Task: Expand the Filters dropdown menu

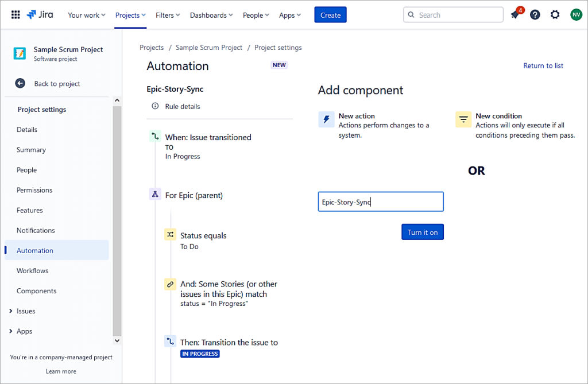Action: pos(168,15)
